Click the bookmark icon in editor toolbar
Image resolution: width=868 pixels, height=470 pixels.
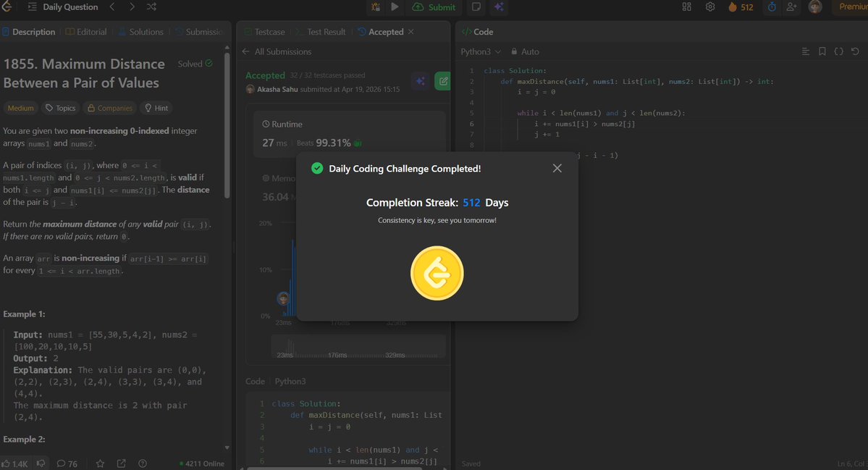click(822, 51)
